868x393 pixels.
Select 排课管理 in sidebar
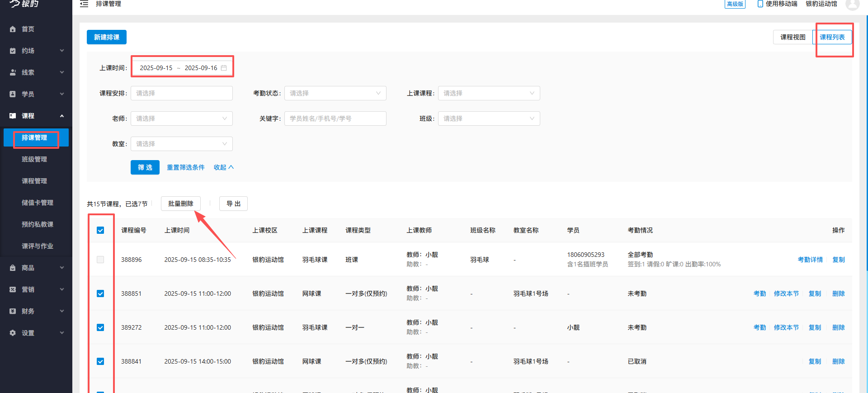coord(36,137)
